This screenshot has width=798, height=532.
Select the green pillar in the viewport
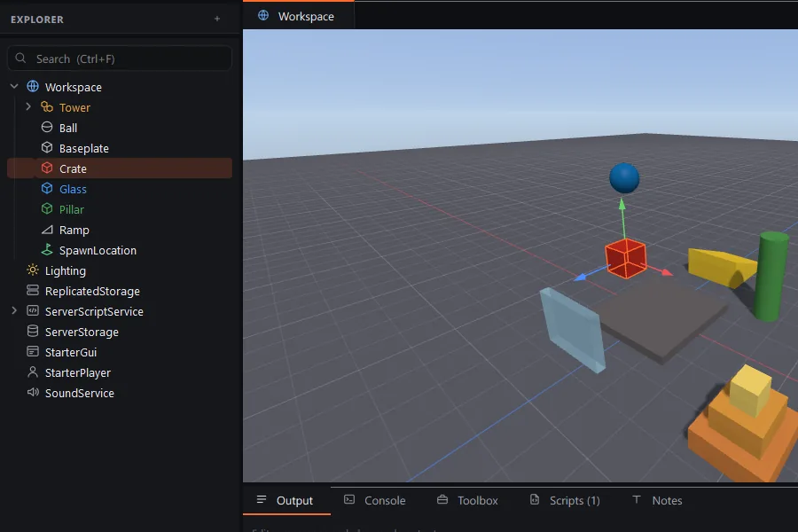(772, 277)
